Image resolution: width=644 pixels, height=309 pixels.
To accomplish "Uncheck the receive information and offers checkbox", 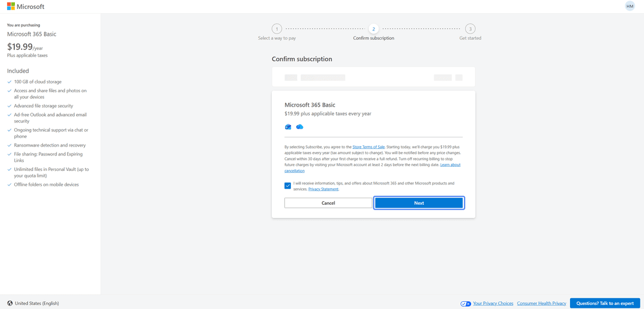I will pyautogui.click(x=287, y=186).
